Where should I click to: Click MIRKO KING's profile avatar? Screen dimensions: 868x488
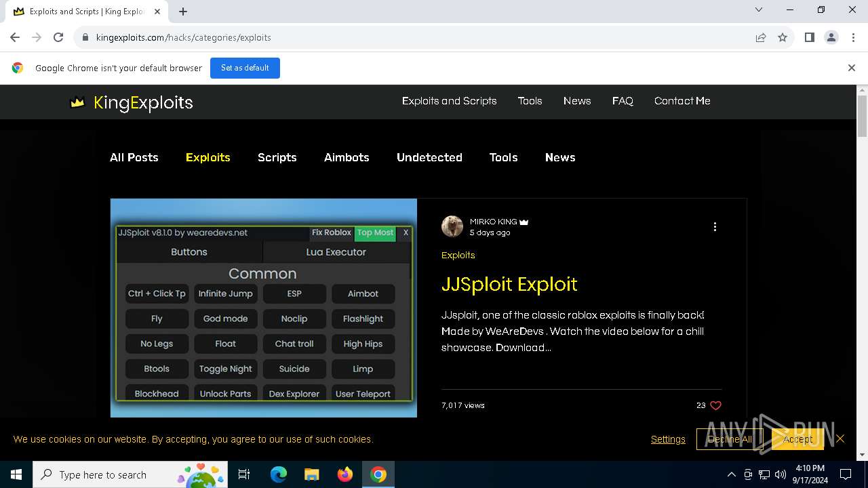452,226
